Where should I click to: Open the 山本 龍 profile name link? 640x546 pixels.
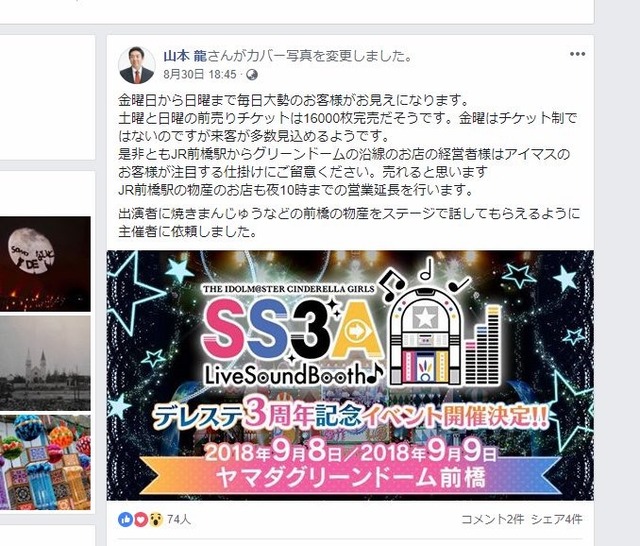point(185,56)
